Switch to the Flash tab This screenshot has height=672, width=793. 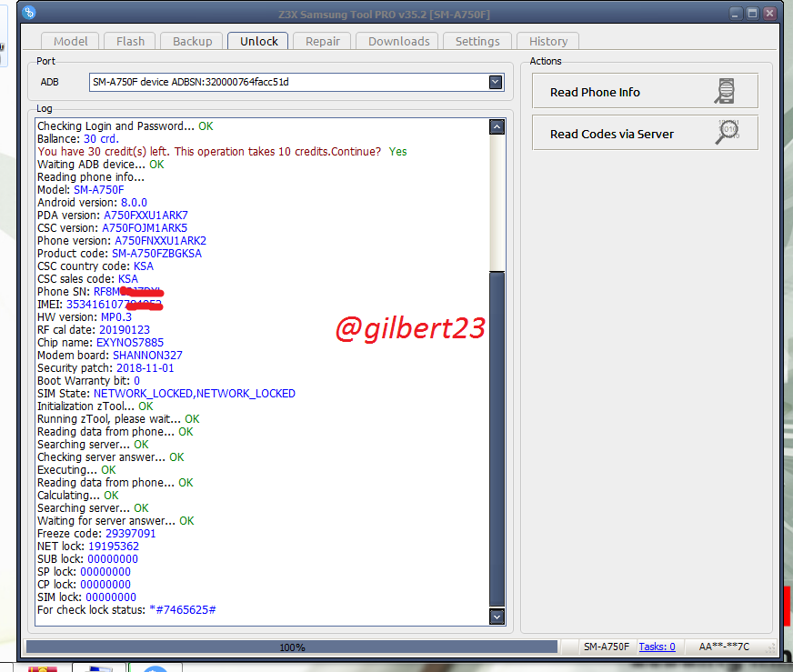click(130, 41)
